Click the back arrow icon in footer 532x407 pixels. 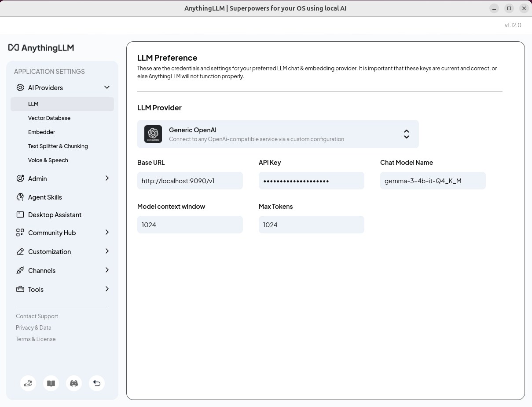[97, 383]
